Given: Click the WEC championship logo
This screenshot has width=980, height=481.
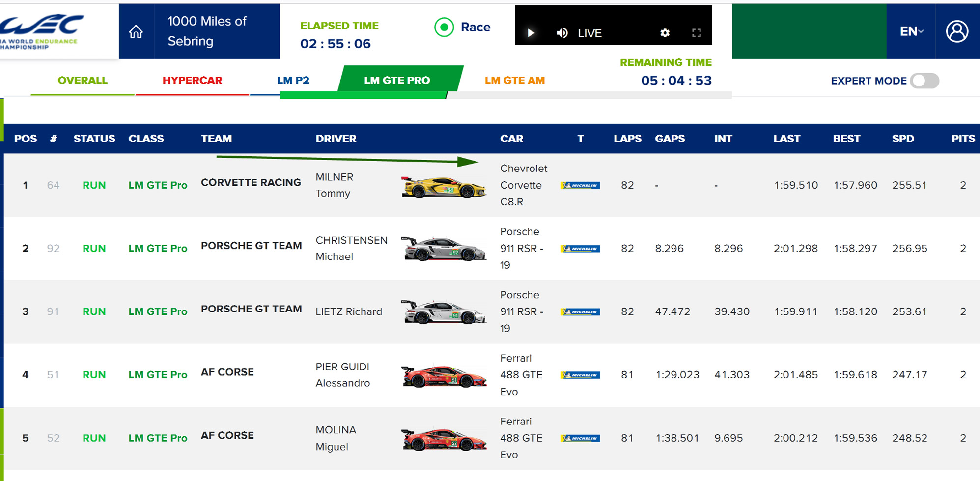Looking at the screenshot, I should (42, 31).
